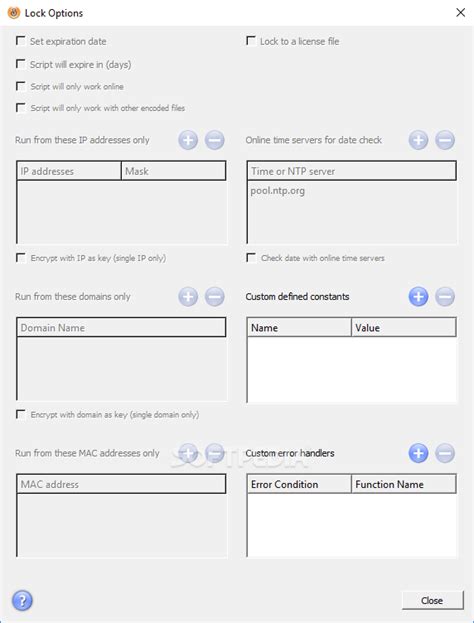The height and width of the screenshot is (623, 474).
Task: Click the Name column header in constants
Action: coord(299,328)
